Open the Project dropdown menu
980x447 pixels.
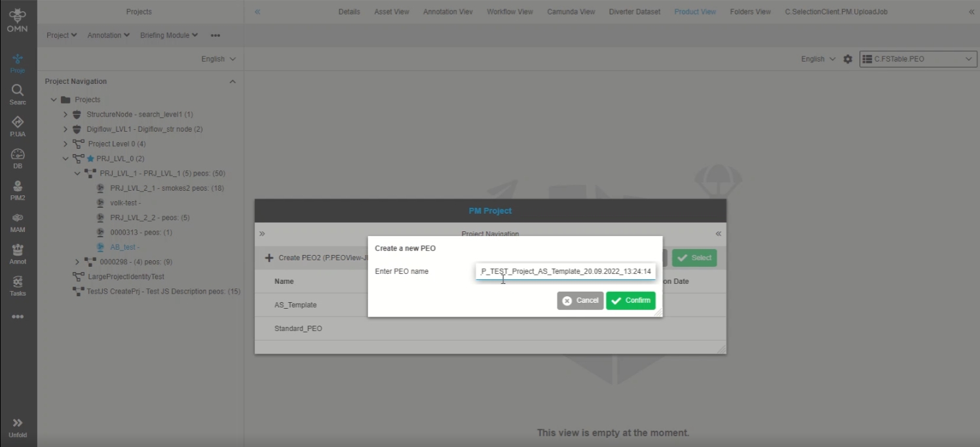[62, 35]
